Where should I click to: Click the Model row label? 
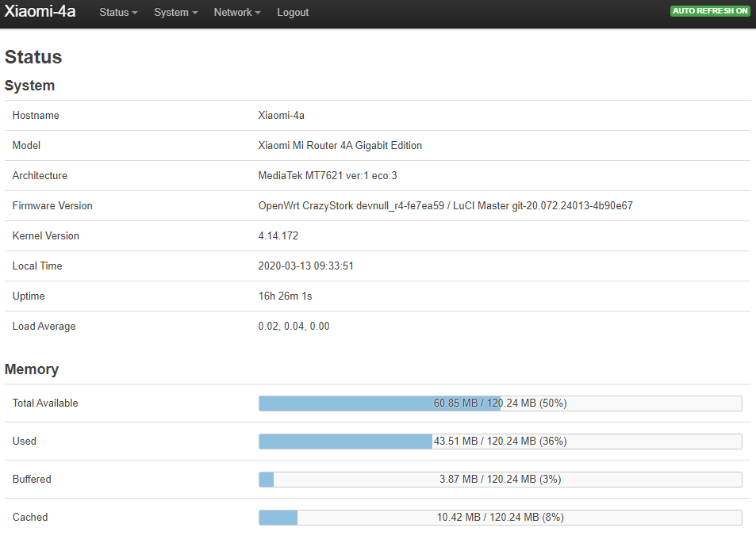pyautogui.click(x=26, y=146)
